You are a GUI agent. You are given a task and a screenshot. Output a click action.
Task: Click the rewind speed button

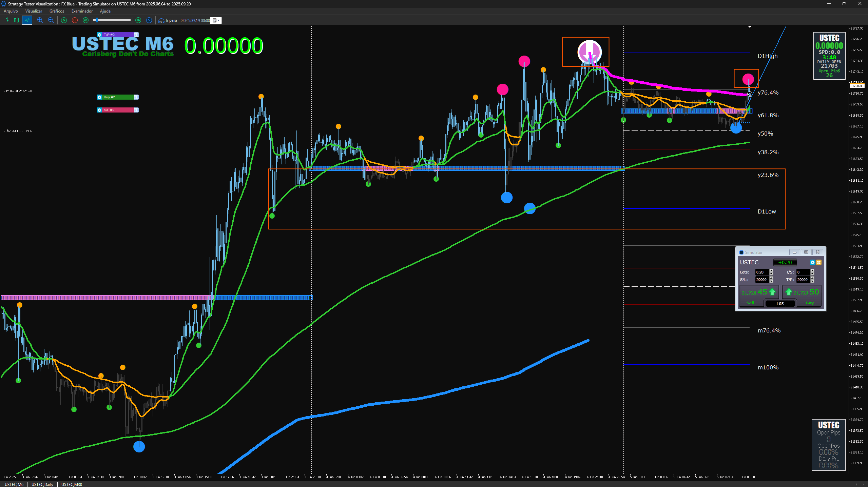[x=85, y=20]
